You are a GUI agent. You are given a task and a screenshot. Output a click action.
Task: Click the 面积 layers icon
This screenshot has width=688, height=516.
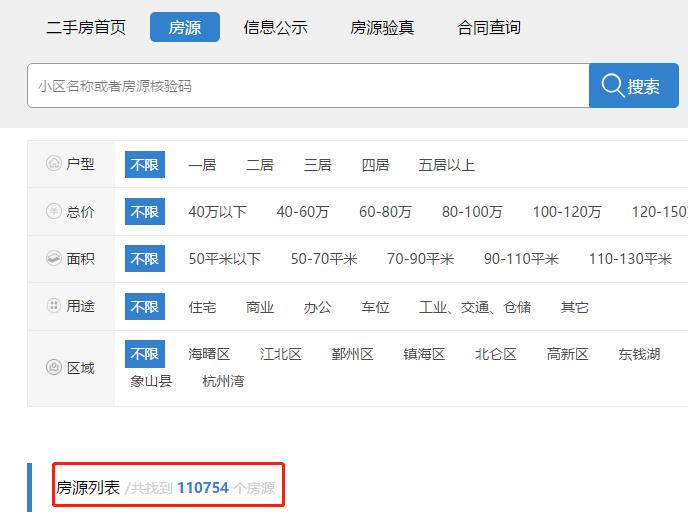pyautogui.click(x=54, y=258)
